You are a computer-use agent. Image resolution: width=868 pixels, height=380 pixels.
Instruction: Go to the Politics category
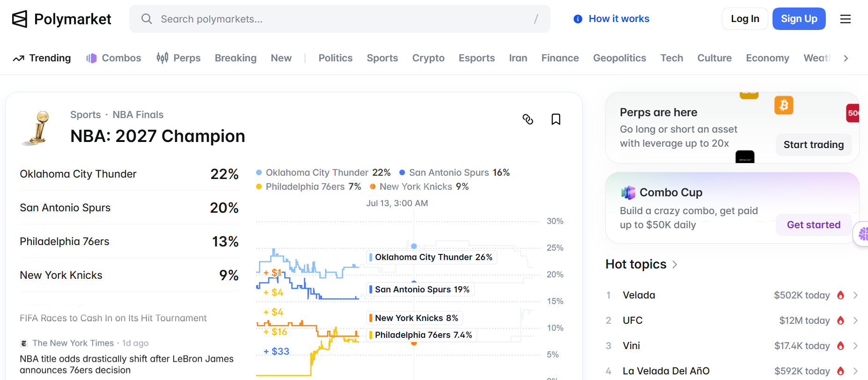336,58
